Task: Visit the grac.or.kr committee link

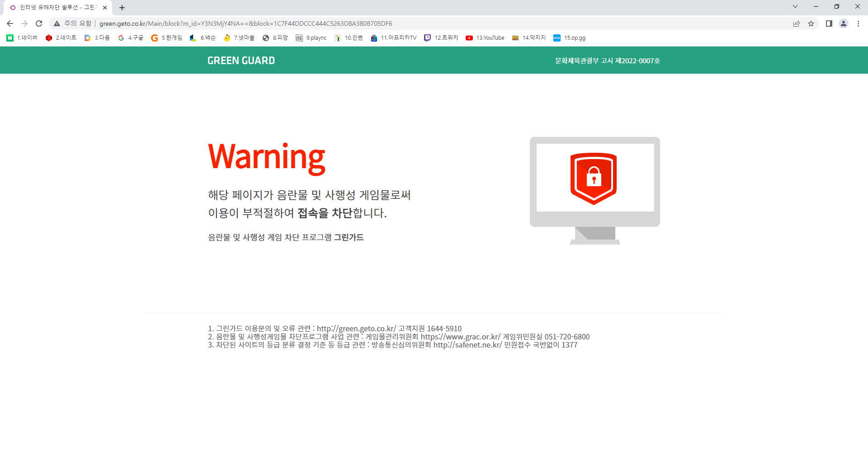Action: pos(458,336)
